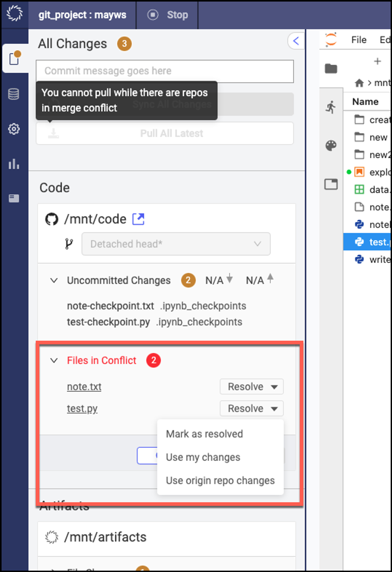Click the Domino logo icon
Image resolution: width=392 pixels, height=572 pixels.
[14, 13]
